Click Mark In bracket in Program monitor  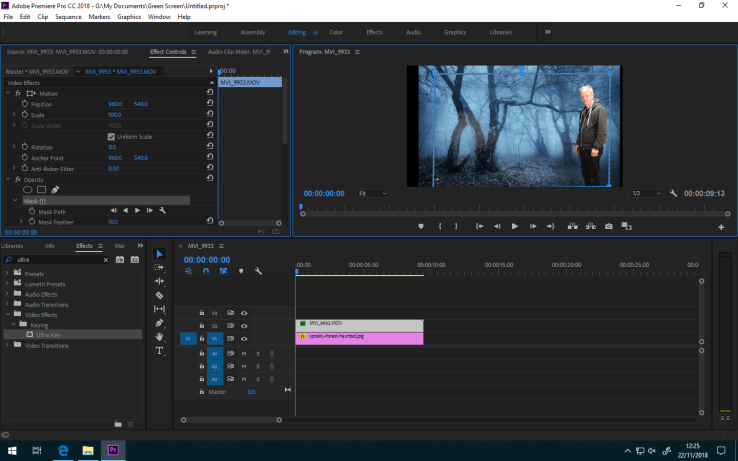click(440, 226)
